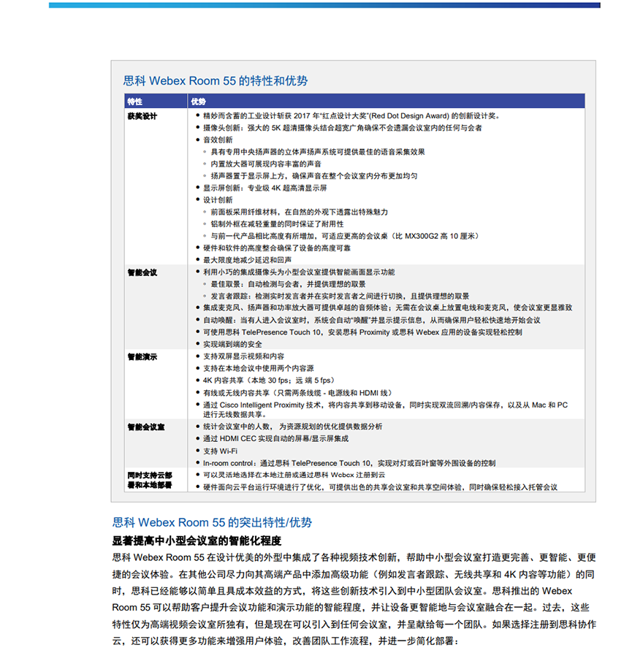This screenshot has width=643, height=672.
Task: Click the paragraph line starting '思科 Webex Room 55 在设计优美'
Action: pyautogui.click(x=354, y=557)
